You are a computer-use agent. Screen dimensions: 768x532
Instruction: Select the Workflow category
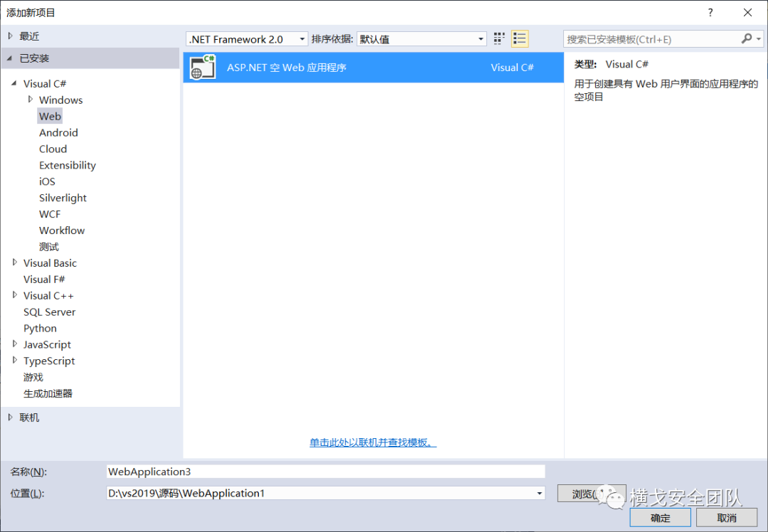62,230
